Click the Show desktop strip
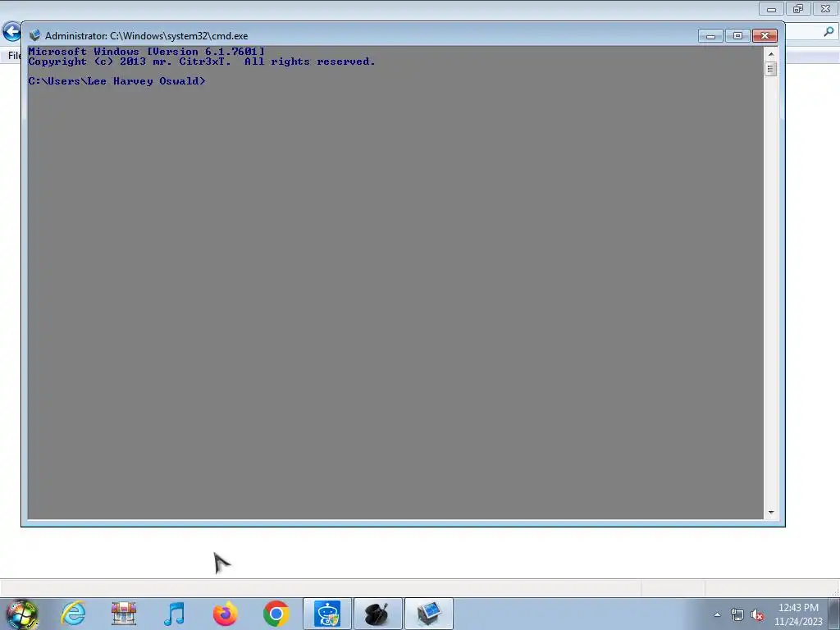 (834, 614)
